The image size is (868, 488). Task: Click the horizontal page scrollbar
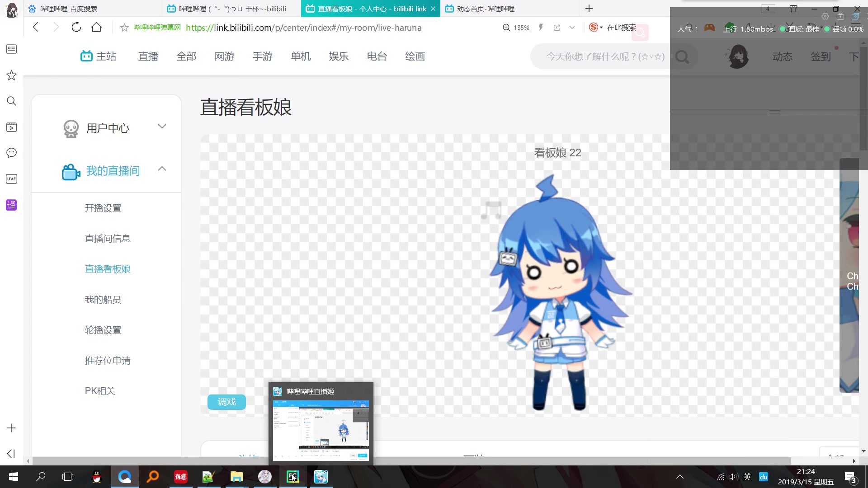[411, 461]
